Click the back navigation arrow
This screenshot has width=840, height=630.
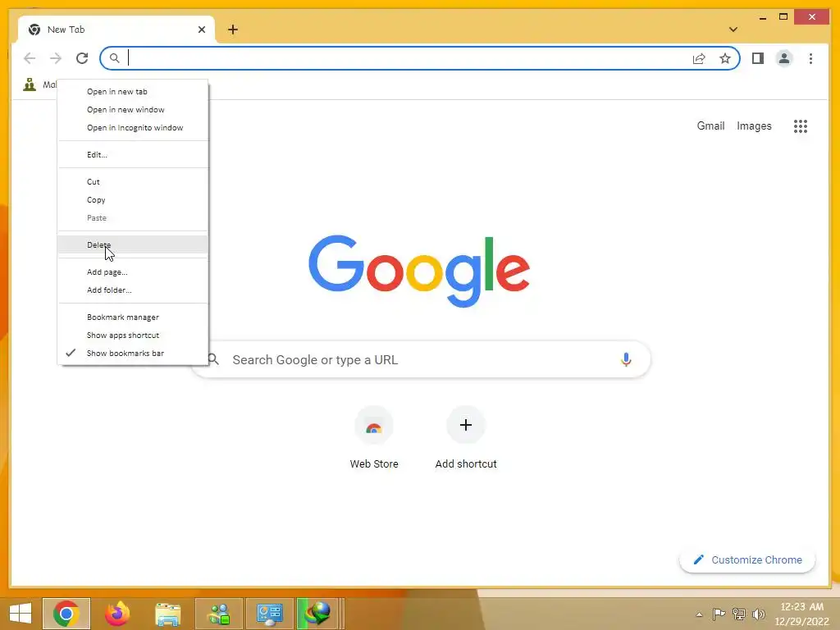coord(30,58)
